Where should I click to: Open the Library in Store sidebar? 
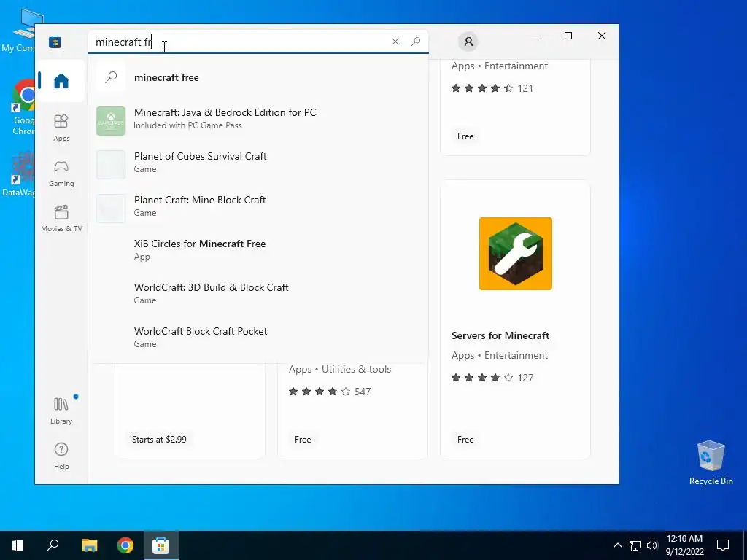61,411
